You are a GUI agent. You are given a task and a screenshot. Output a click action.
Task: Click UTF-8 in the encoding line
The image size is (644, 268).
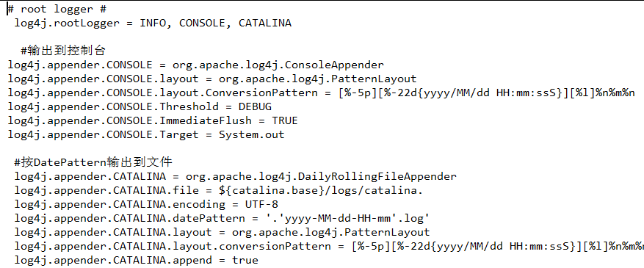(x=261, y=204)
